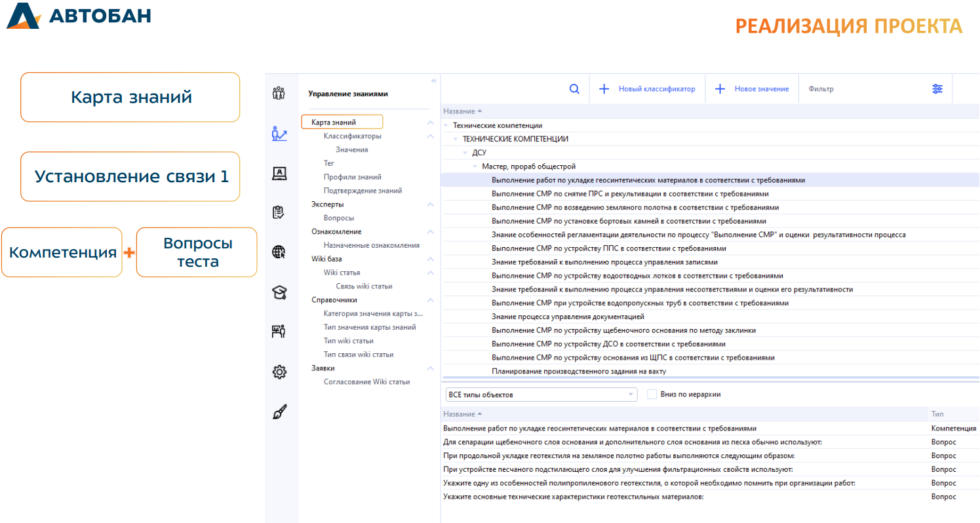Collapse the 'Мастер, прораб общестрой' node
Screen dimensions: 980x523
point(475,166)
